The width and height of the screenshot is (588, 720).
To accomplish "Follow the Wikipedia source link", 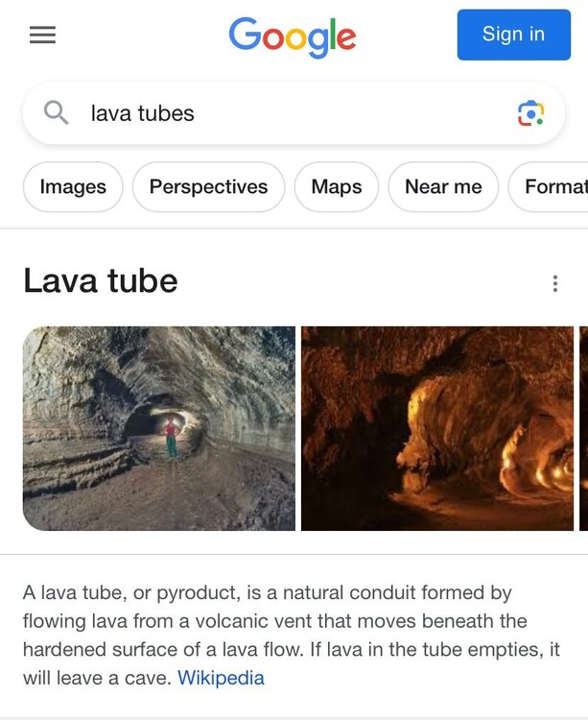I will click(221, 678).
